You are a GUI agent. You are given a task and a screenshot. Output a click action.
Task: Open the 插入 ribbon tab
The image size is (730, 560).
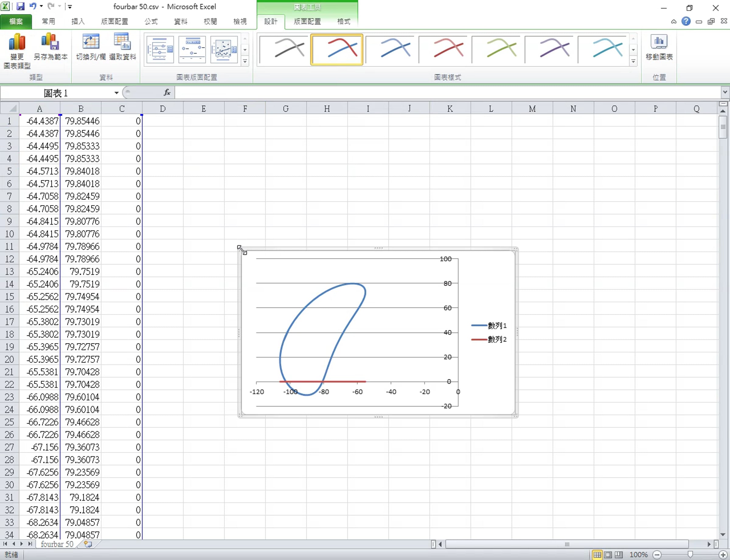coord(78,22)
